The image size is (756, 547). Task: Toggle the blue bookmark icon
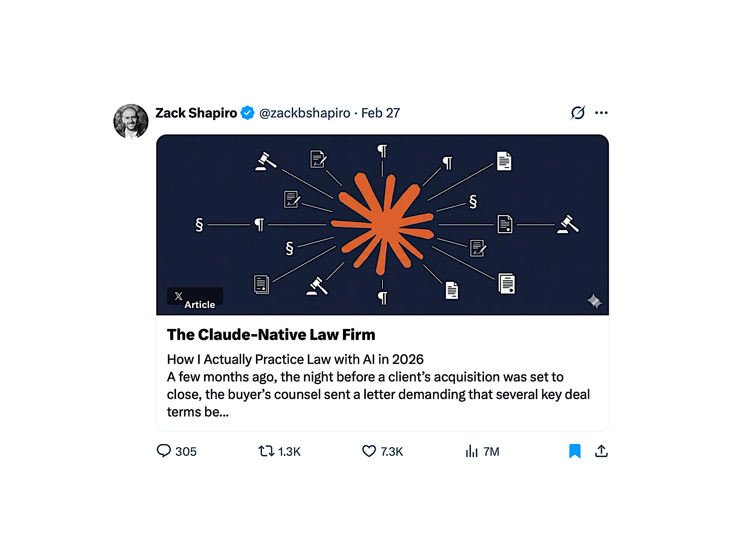tap(575, 451)
